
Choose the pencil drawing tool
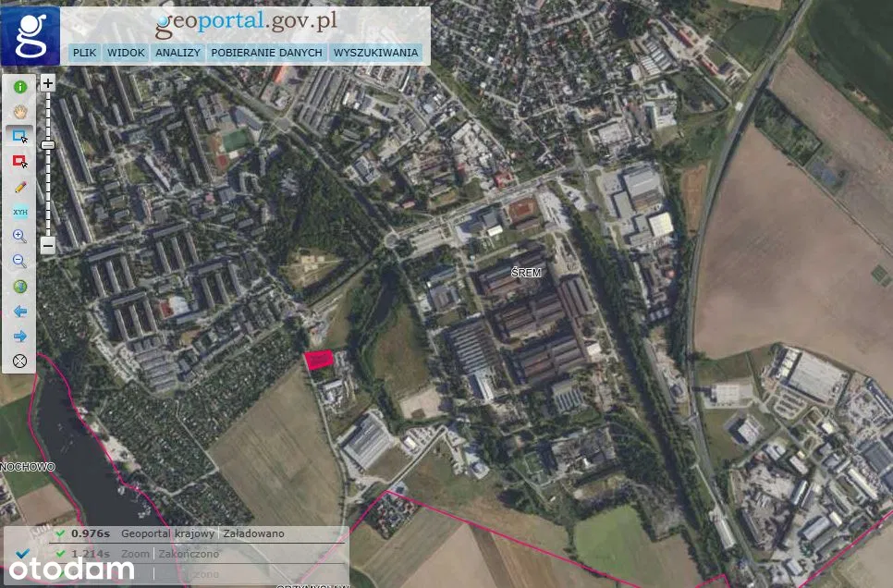20,187
